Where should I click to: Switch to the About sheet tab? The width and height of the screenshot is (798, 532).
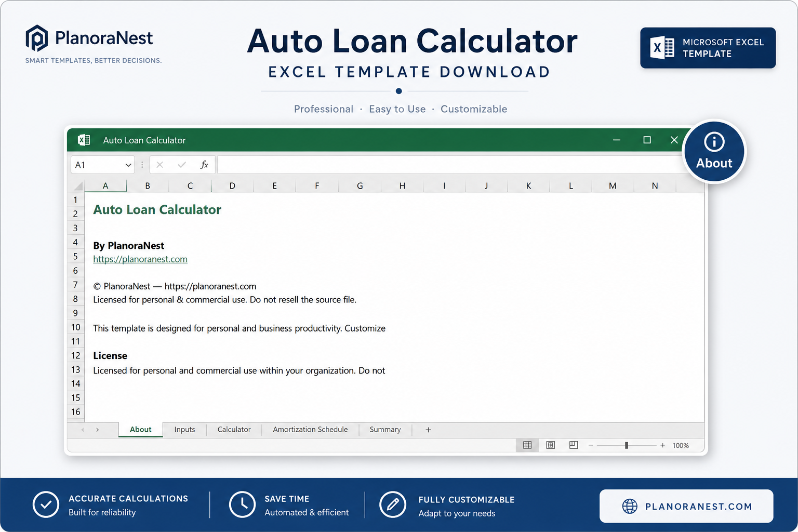140,430
